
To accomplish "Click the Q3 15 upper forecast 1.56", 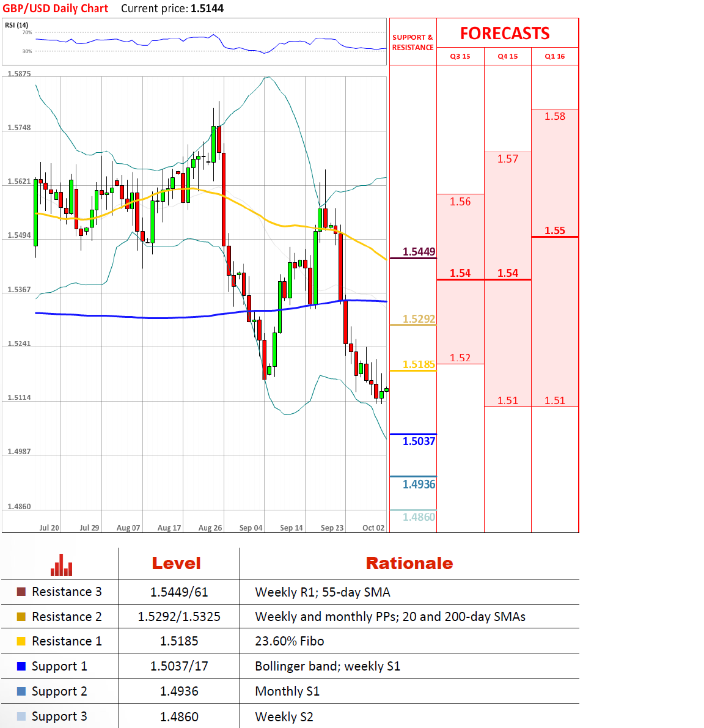I will coord(460,202).
